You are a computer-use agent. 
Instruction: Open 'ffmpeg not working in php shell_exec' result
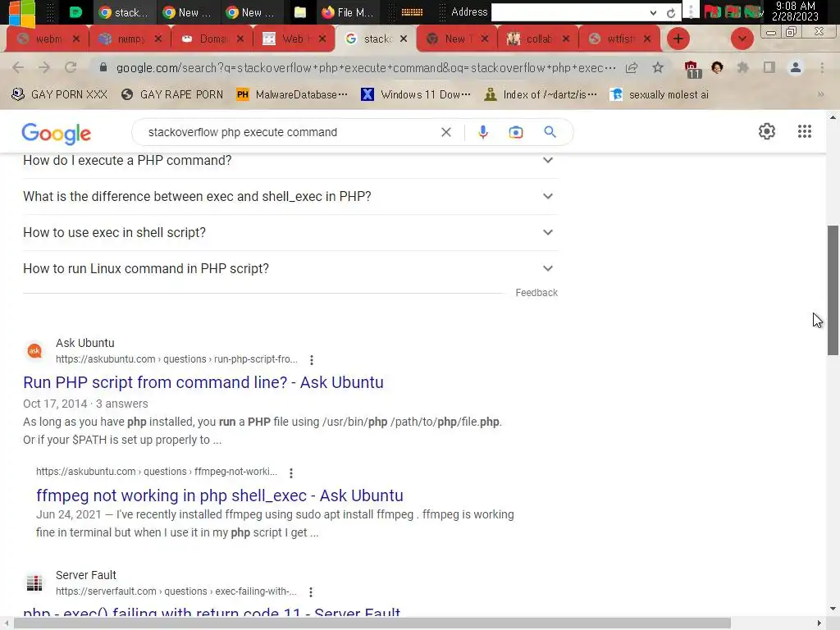click(x=220, y=495)
